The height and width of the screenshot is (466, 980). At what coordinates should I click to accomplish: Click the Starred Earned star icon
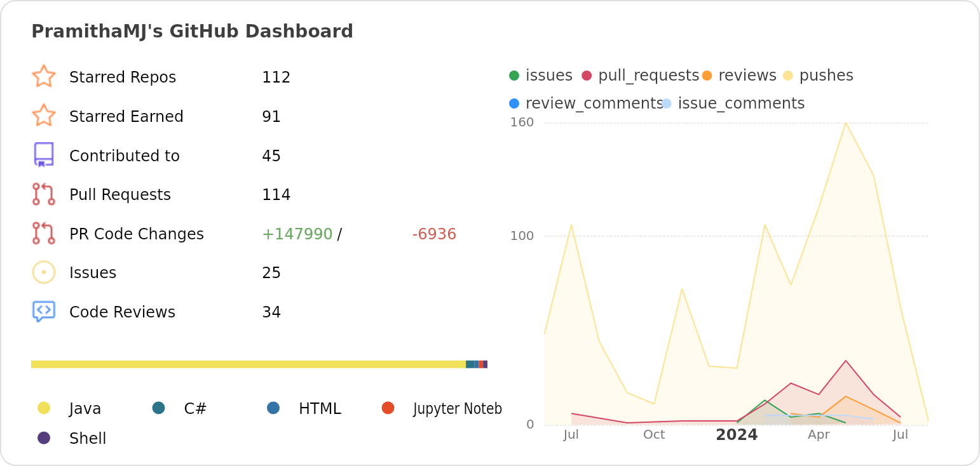coord(44,116)
